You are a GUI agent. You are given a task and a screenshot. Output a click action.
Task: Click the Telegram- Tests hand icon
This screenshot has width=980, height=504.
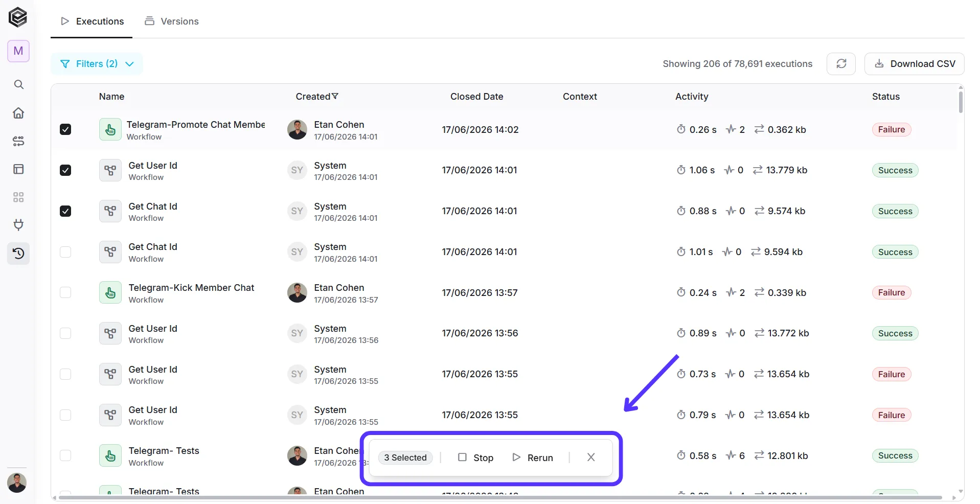[110, 456]
